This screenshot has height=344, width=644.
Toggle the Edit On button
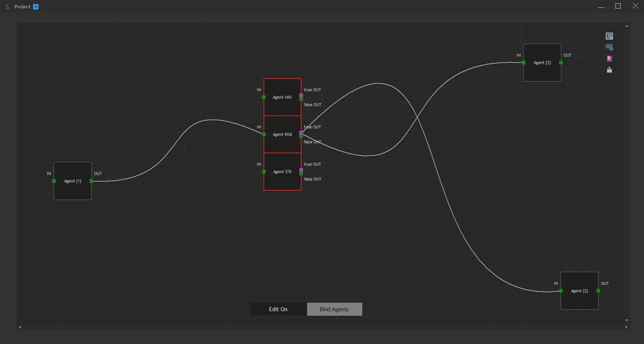point(278,309)
